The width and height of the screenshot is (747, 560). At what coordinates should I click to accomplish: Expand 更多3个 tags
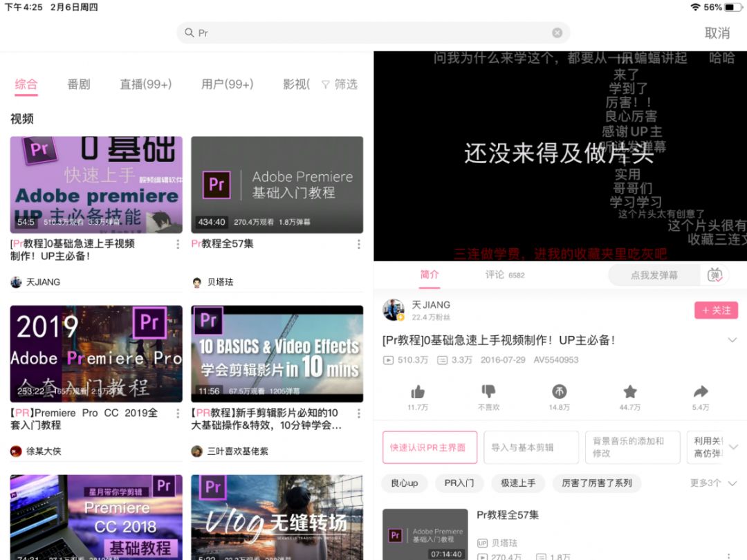click(x=713, y=483)
